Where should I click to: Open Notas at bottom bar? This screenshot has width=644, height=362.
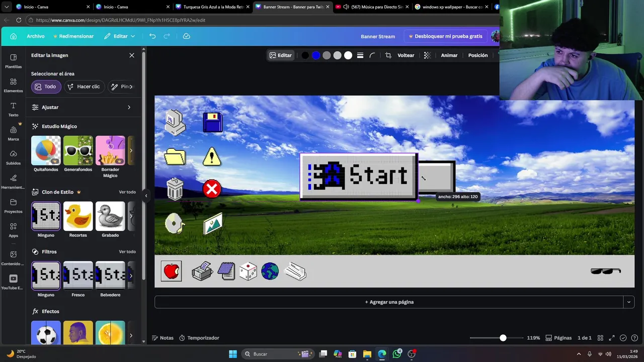[x=163, y=338]
